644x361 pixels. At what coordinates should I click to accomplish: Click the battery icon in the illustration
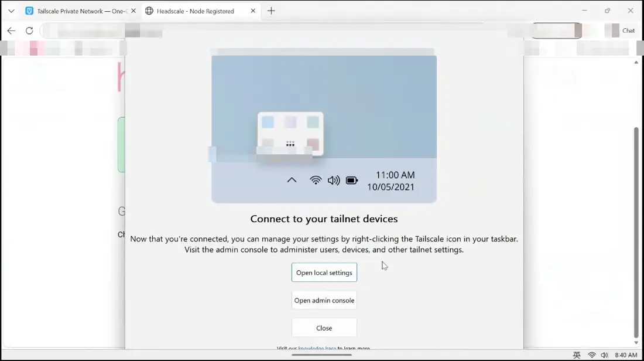tap(352, 180)
